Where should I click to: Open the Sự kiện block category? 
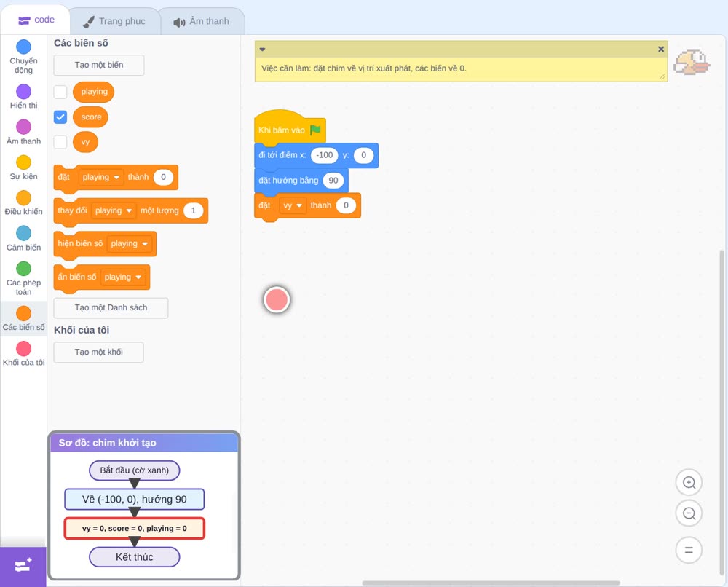coord(24,168)
